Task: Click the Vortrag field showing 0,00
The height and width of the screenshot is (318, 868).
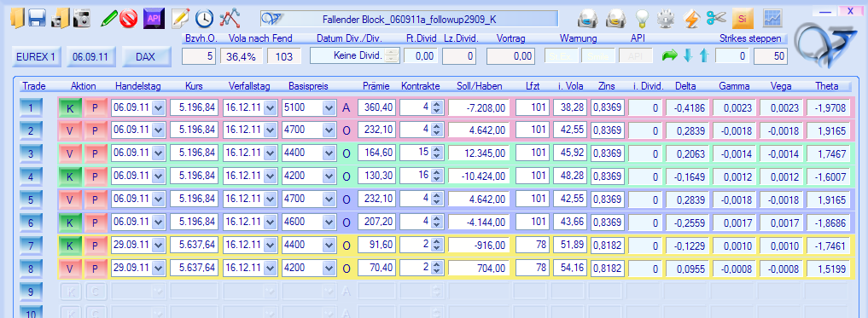Action: click(511, 56)
